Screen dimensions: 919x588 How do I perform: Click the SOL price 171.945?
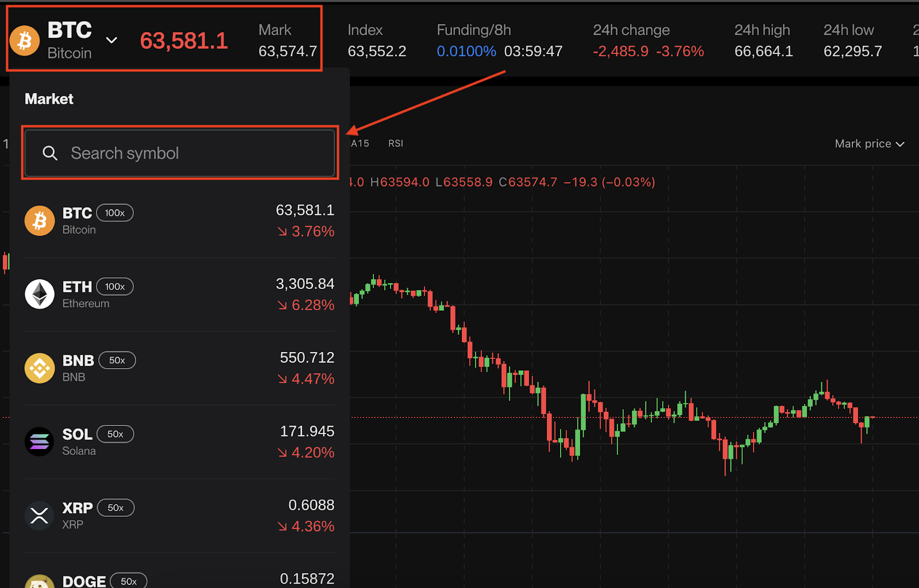coord(307,431)
